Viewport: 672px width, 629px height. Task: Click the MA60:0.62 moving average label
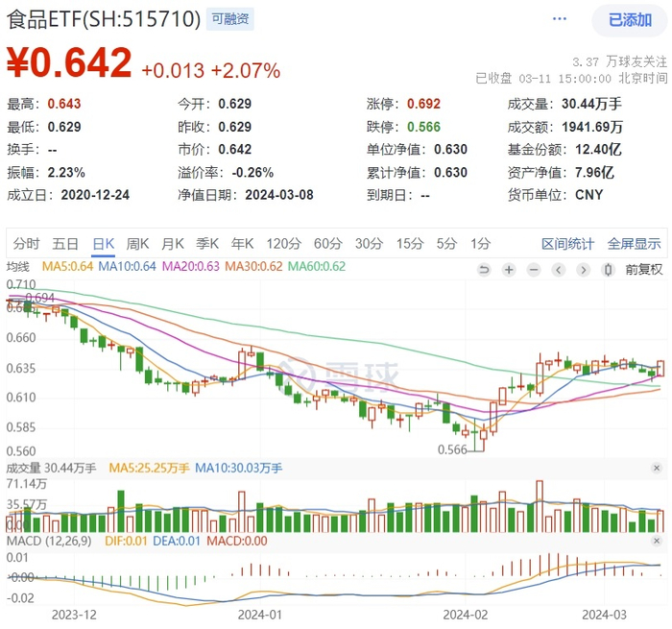(x=317, y=266)
